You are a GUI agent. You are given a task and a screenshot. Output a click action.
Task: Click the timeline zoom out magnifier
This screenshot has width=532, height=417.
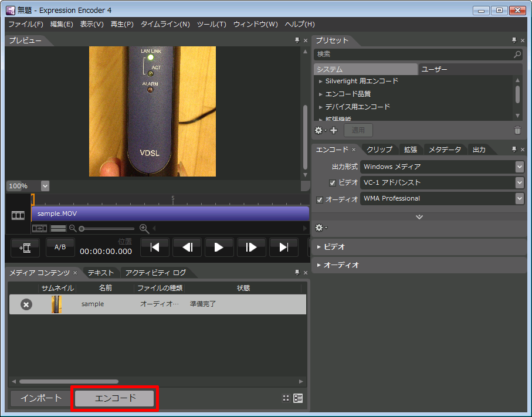[73, 228]
